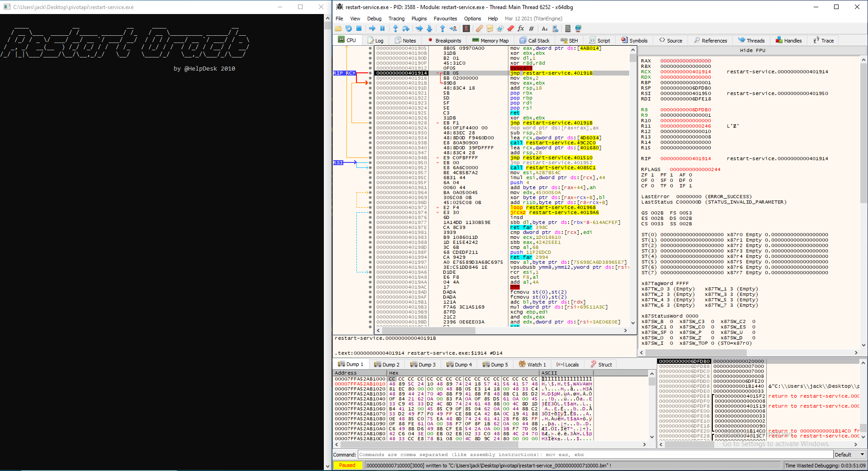Toggle breakpoint dot at address 0000000000401934
The width and height of the screenshot is (868, 471).
click(370, 138)
